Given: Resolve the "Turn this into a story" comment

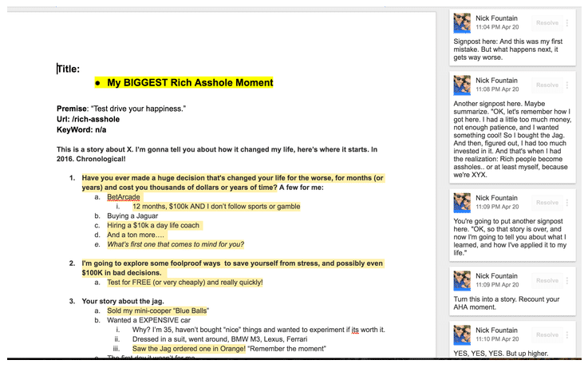Looking at the screenshot, I should point(547,281).
